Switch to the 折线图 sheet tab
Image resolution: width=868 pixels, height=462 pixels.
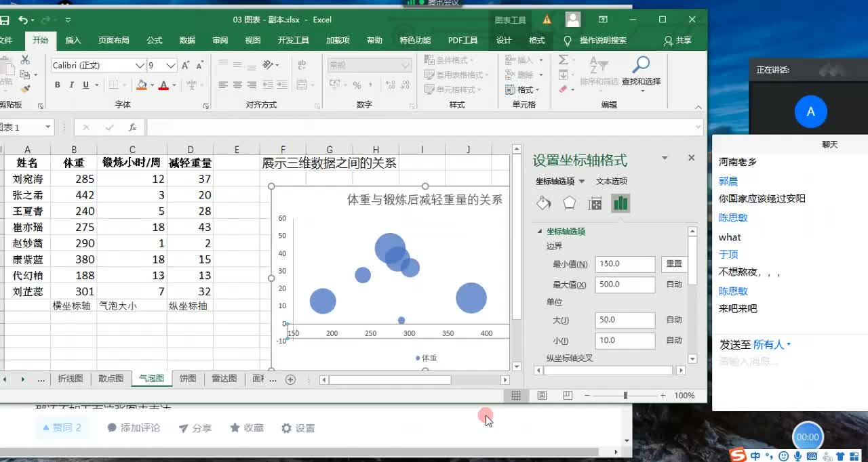71,379
